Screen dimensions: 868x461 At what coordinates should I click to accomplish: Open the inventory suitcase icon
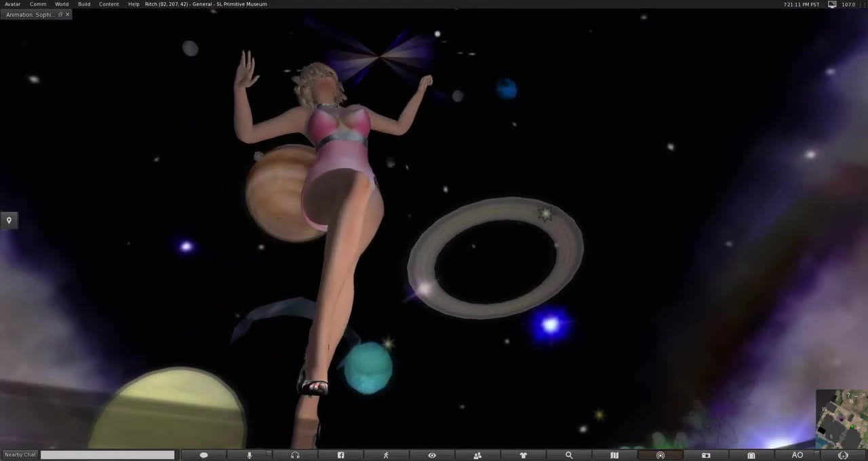(x=751, y=455)
